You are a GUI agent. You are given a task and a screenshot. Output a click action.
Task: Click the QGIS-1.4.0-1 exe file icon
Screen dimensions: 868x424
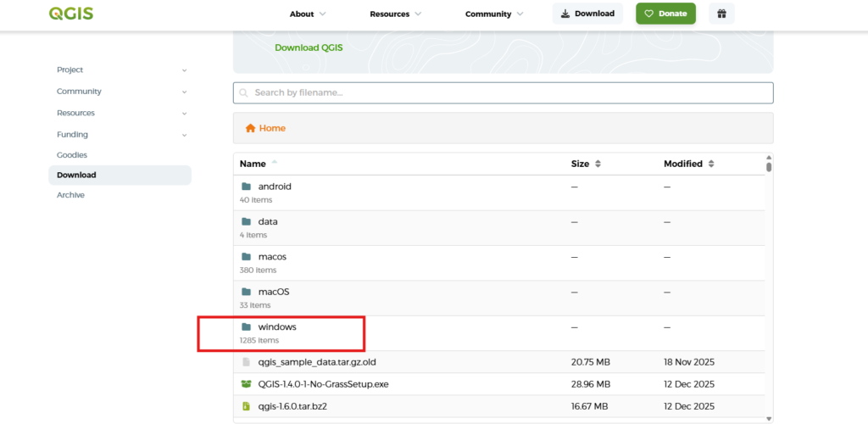(246, 384)
